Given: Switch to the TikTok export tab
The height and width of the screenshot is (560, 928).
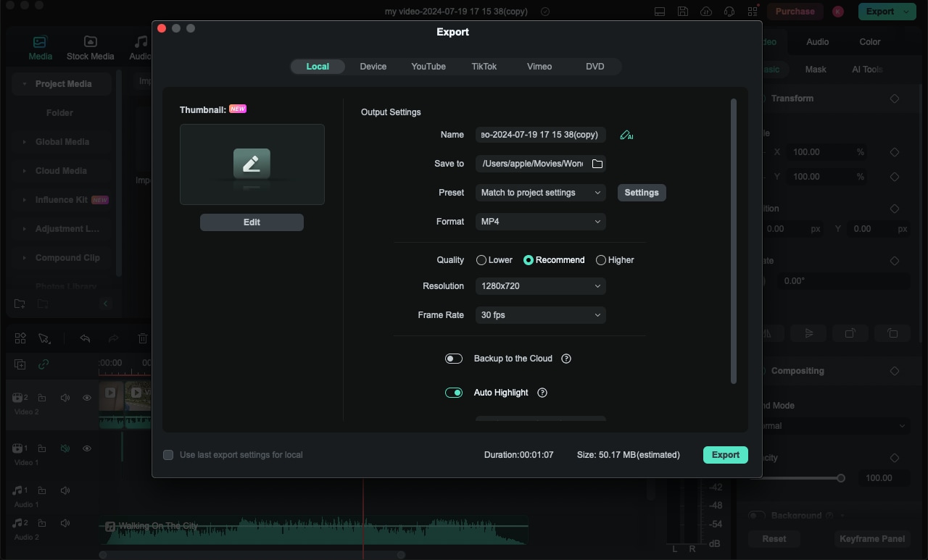Looking at the screenshot, I should click(x=484, y=67).
